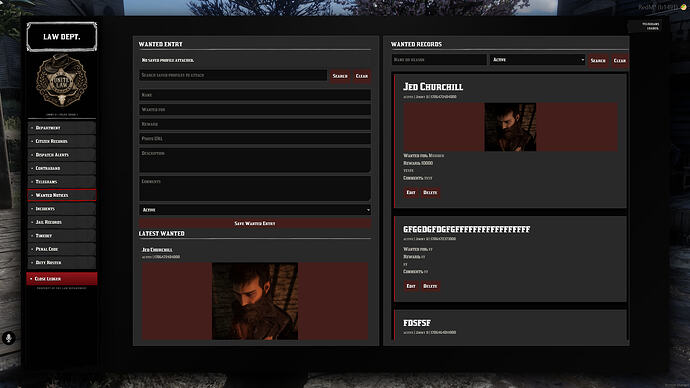
Task: Click Delete on the GFGGDGFDGF record
Action: coord(430,286)
